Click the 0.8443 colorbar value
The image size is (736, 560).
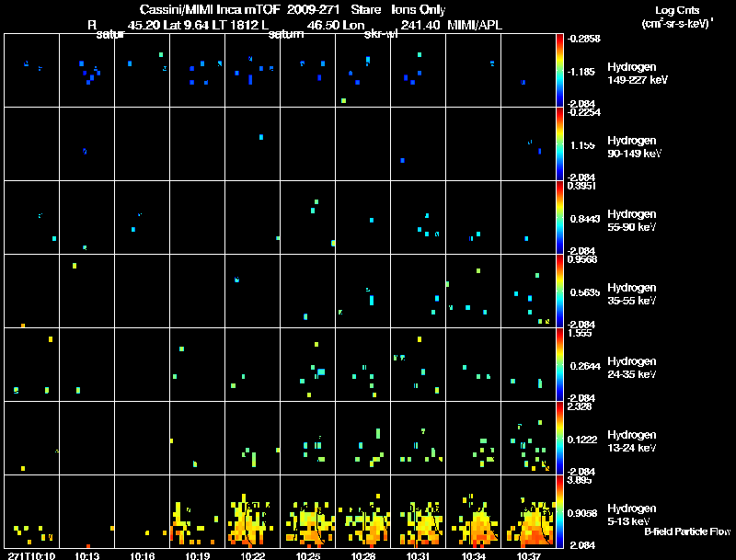click(585, 219)
